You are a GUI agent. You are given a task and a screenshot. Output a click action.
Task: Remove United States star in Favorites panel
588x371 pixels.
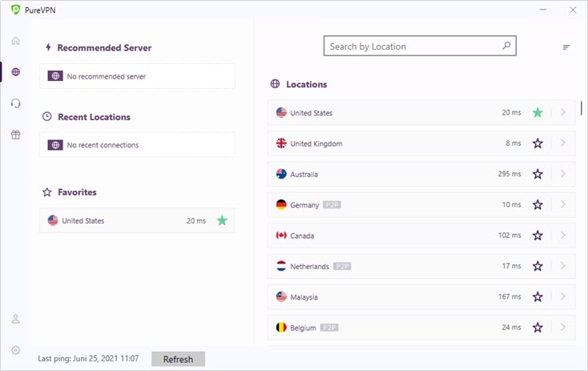[x=223, y=220]
